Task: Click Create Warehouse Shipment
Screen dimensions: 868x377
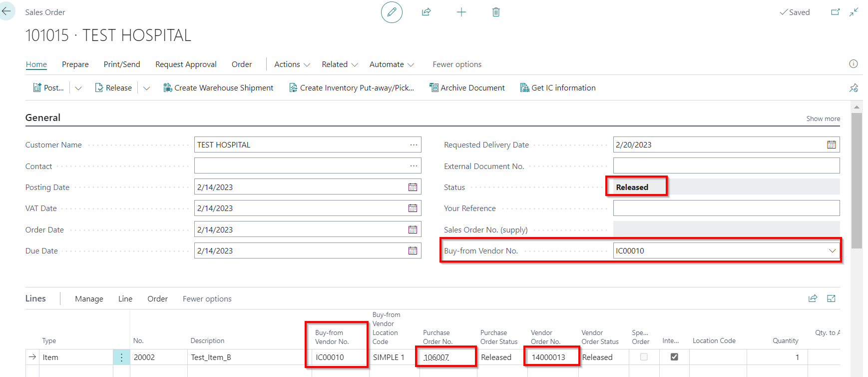Action: point(218,88)
